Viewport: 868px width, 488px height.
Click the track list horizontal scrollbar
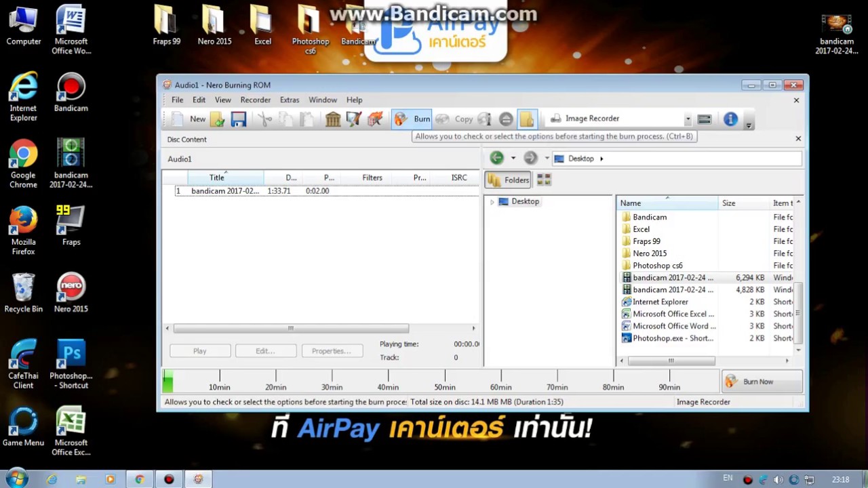click(x=291, y=328)
